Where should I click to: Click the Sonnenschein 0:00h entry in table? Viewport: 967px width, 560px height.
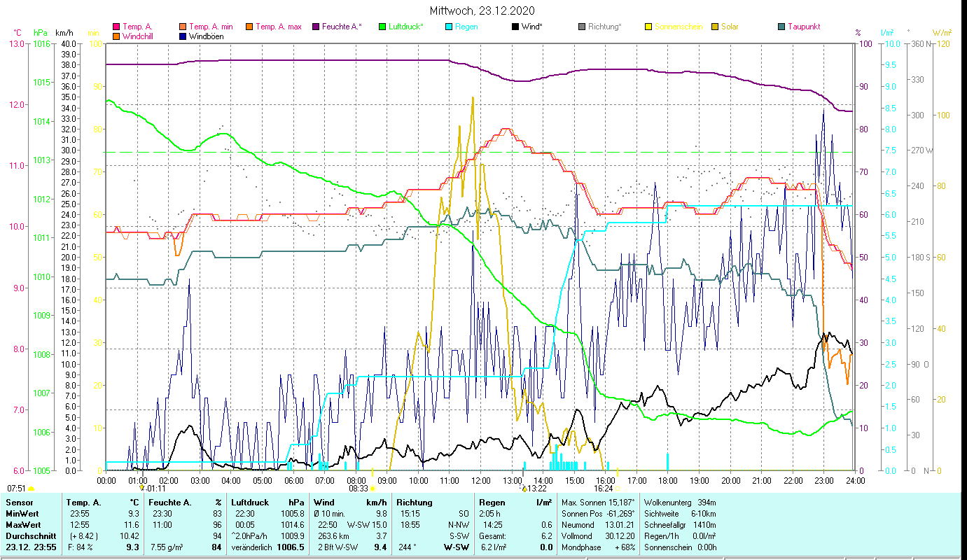[680, 547]
